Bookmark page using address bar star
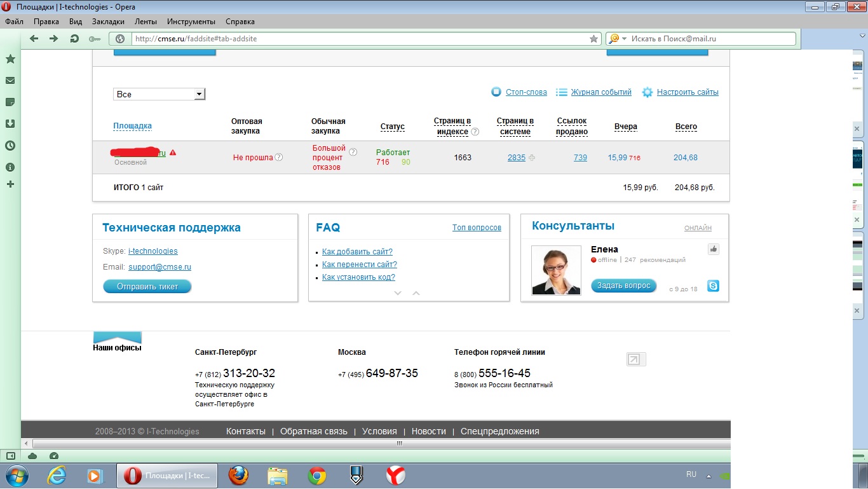The width and height of the screenshot is (868, 489). (x=593, y=39)
